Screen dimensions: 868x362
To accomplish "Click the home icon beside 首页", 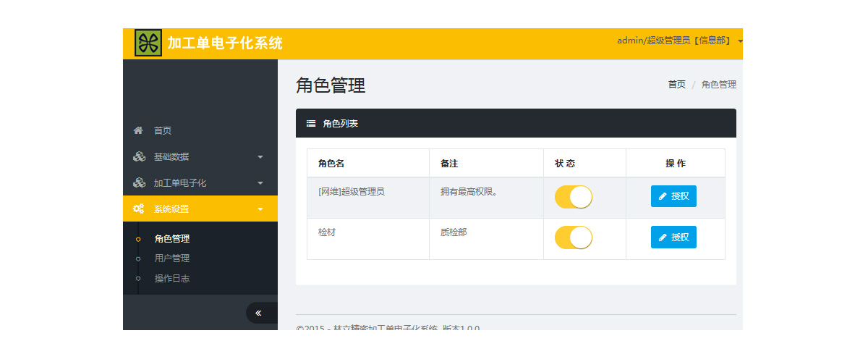I will pyautogui.click(x=138, y=131).
